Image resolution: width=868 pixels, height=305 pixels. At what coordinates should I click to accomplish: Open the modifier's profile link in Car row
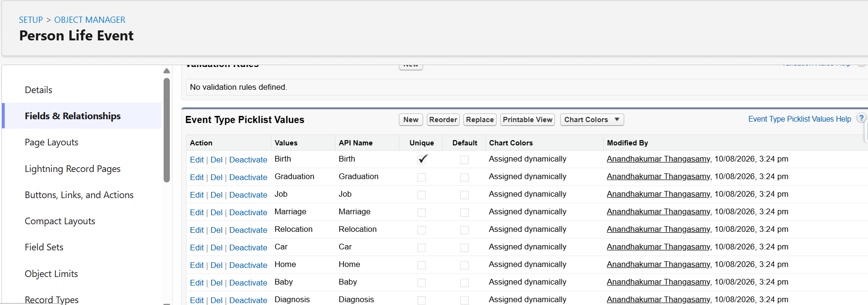658,247
